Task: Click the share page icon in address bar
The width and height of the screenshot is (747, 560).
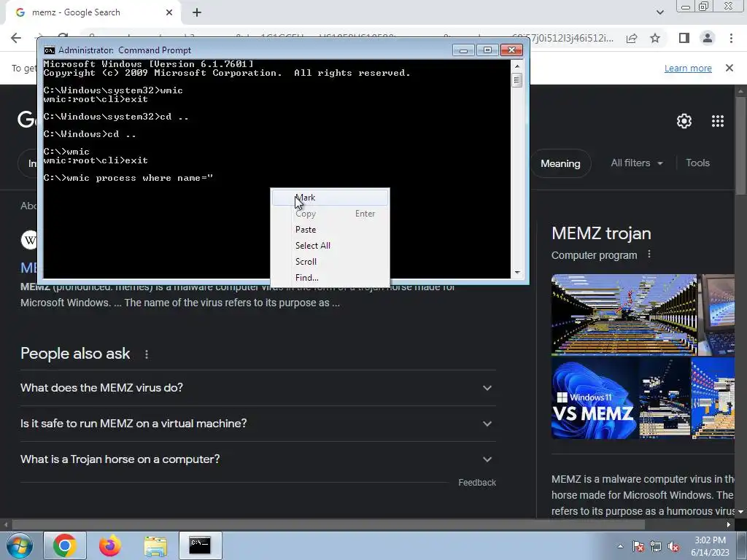Action: [x=632, y=38]
